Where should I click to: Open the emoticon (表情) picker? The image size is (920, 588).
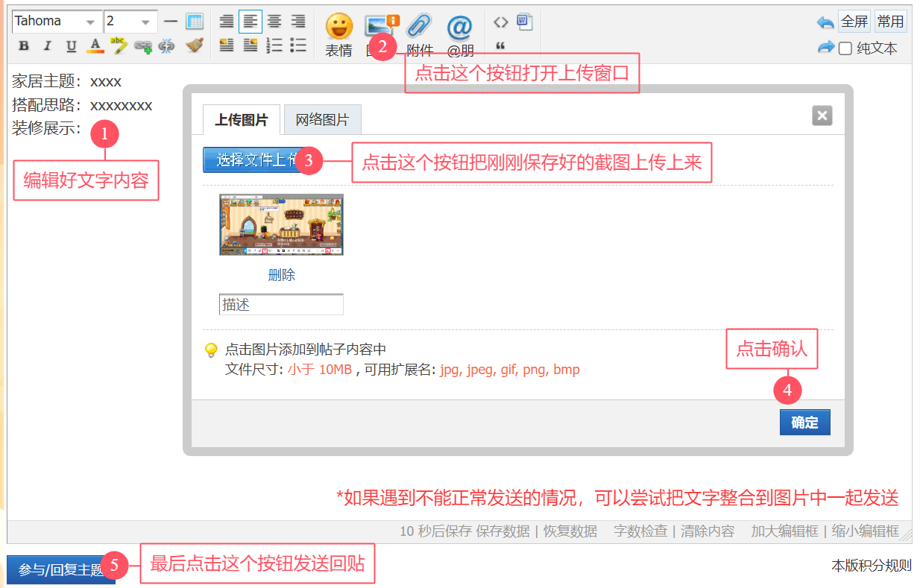[338, 28]
